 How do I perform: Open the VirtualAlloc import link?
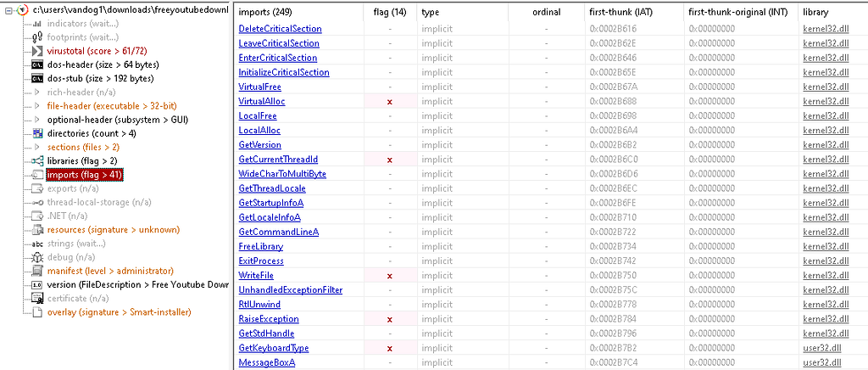(x=262, y=101)
